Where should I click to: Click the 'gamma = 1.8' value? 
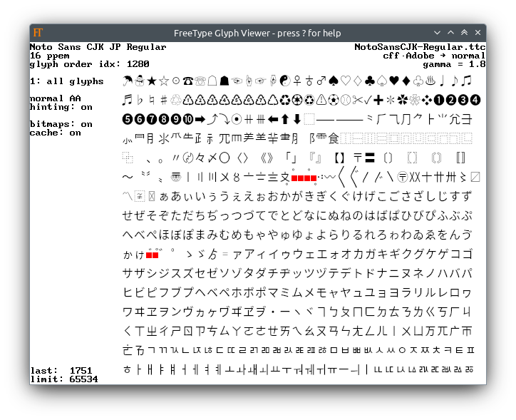pyautogui.click(x=454, y=64)
